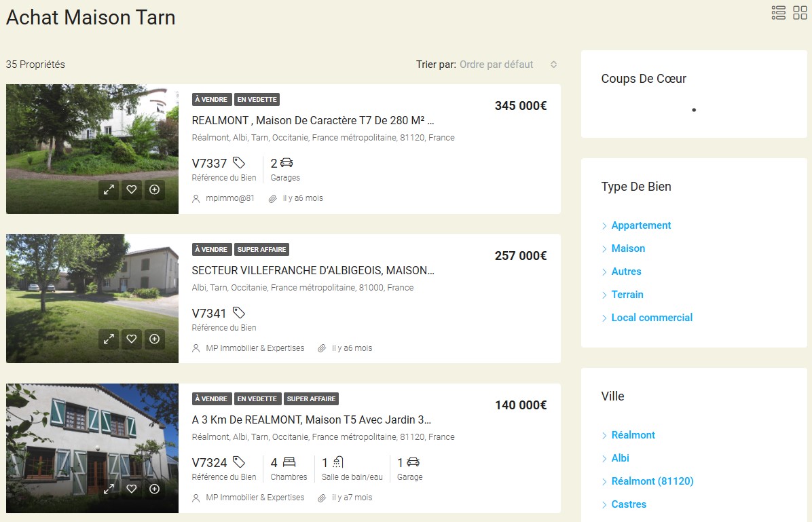Filter by Appartement property type

tap(641, 225)
